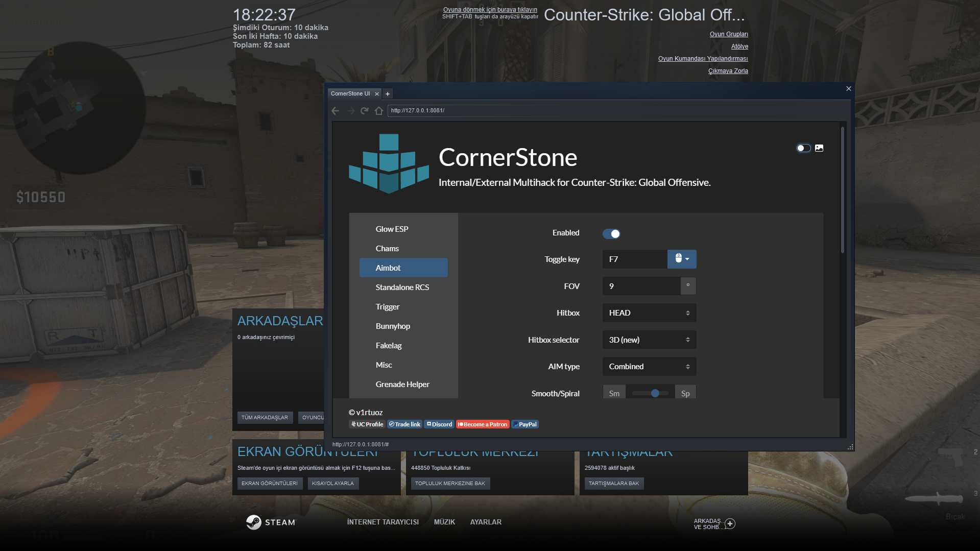
Task: Open İNTERNET TARAYICISI in Steam overlay
Action: coord(383,522)
